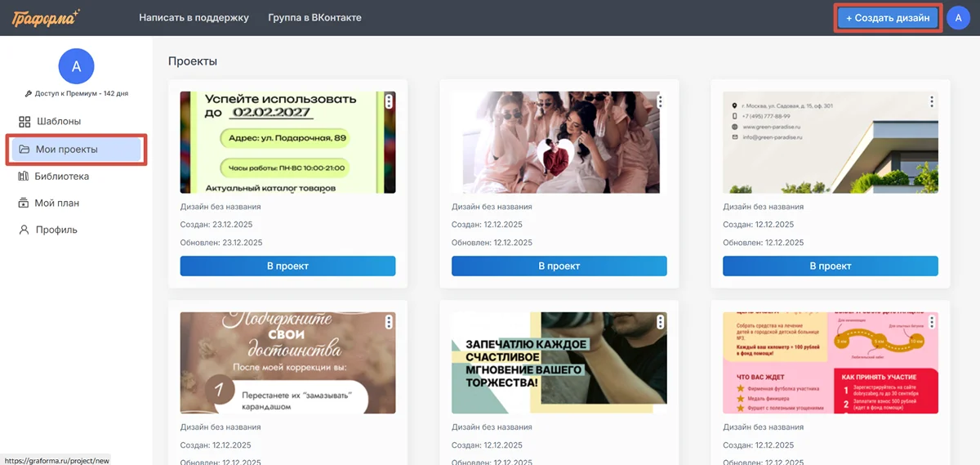Expand the options menu on the bachelorette photo project
Viewport: 980px width, 465px height.
(660, 101)
